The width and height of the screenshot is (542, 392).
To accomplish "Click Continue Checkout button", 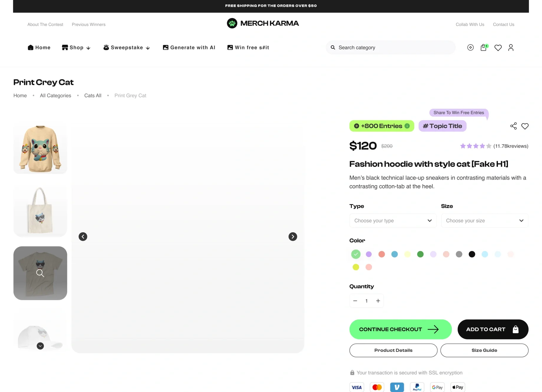I will 400,329.
